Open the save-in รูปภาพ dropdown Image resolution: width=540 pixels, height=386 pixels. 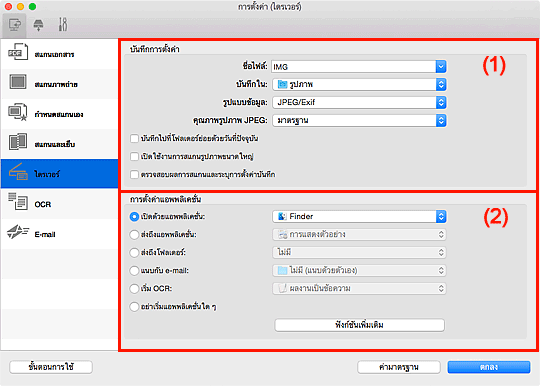[x=359, y=84]
